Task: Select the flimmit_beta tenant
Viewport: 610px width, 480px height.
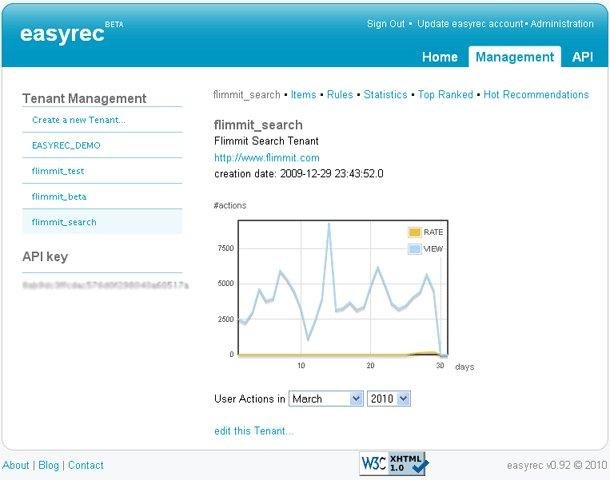Action: [x=59, y=196]
